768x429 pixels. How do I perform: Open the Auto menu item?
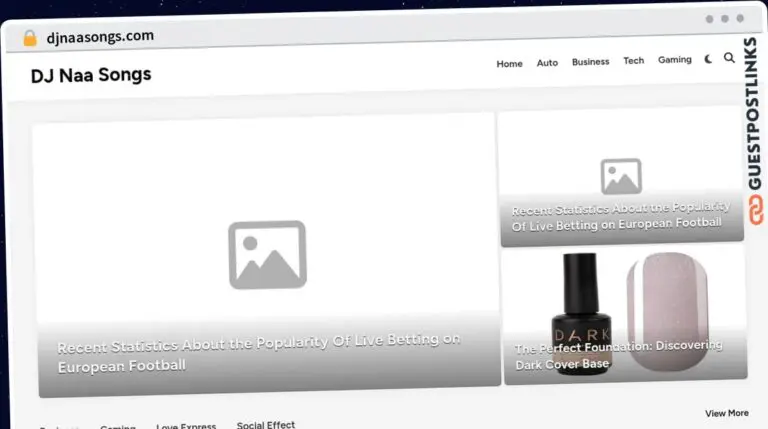point(547,63)
